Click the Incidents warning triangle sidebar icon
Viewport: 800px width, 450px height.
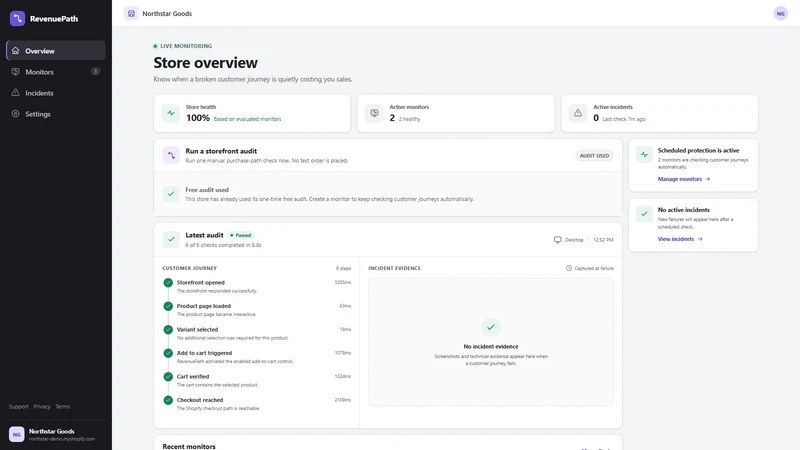pyautogui.click(x=15, y=93)
